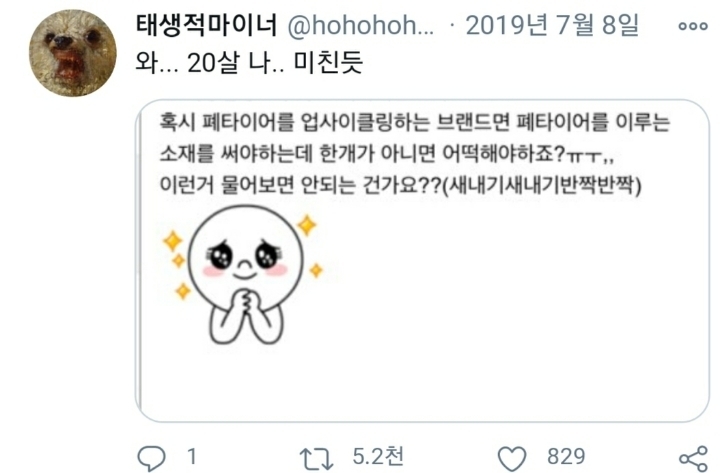Open the embedded image card with question text
The height and width of the screenshot is (473, 720).
pos(422,260)
